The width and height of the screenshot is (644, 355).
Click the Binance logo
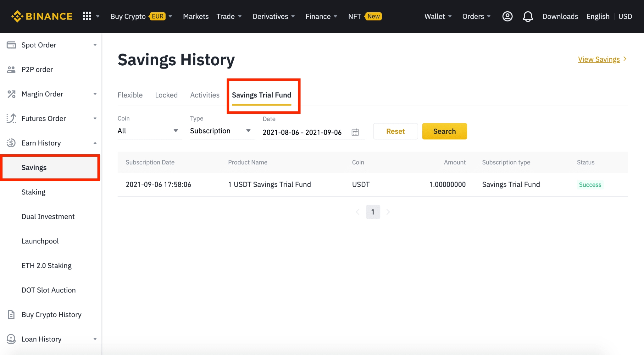(x=42, y=16)
